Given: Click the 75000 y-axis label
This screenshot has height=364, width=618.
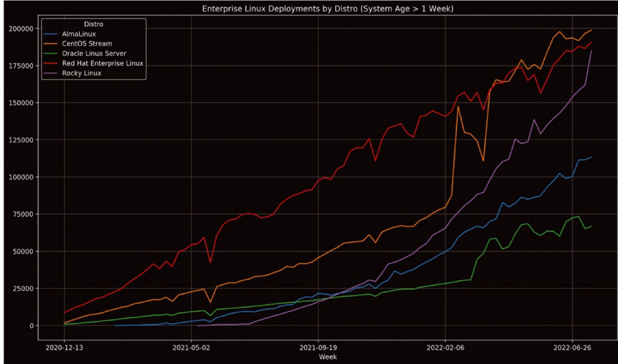Looking at the screenshot, I should tap(23, 214).
